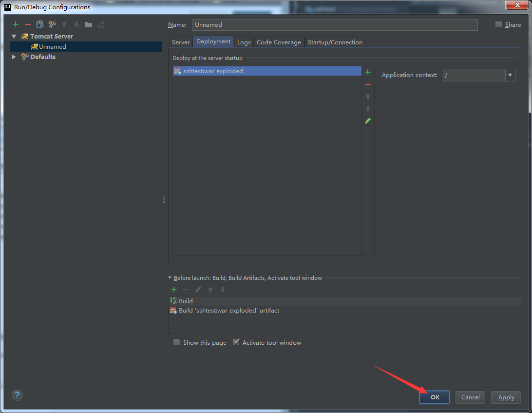Open Application context dropdown
This screenshot has width=532, height=413.
tap(510, 75)
